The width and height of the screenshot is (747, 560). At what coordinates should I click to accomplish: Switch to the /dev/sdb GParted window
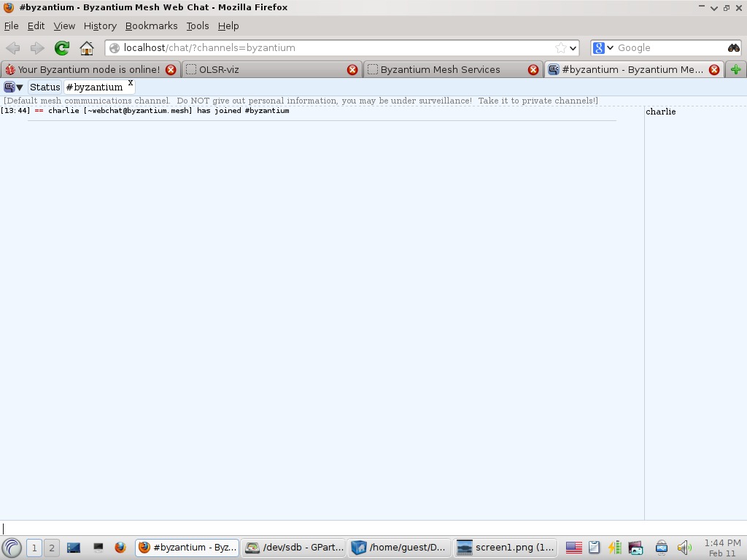pyautogui.click(x=295, y=548)
